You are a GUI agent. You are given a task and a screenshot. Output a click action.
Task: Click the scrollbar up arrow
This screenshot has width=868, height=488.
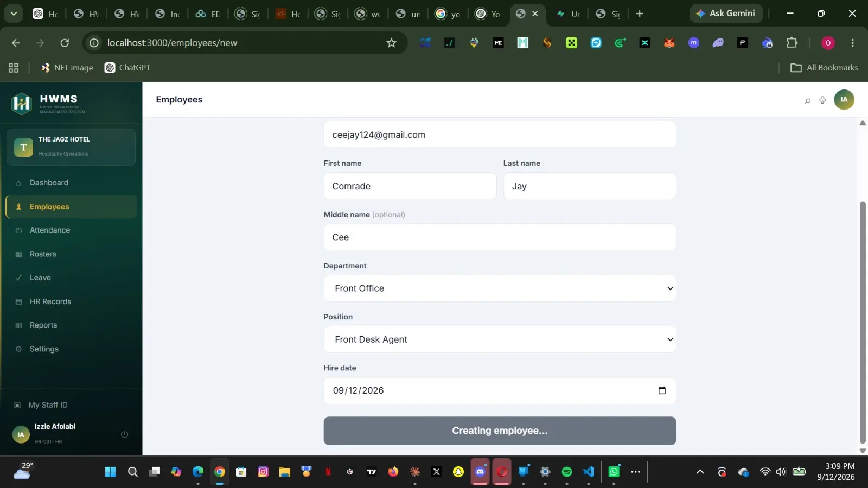863,123
